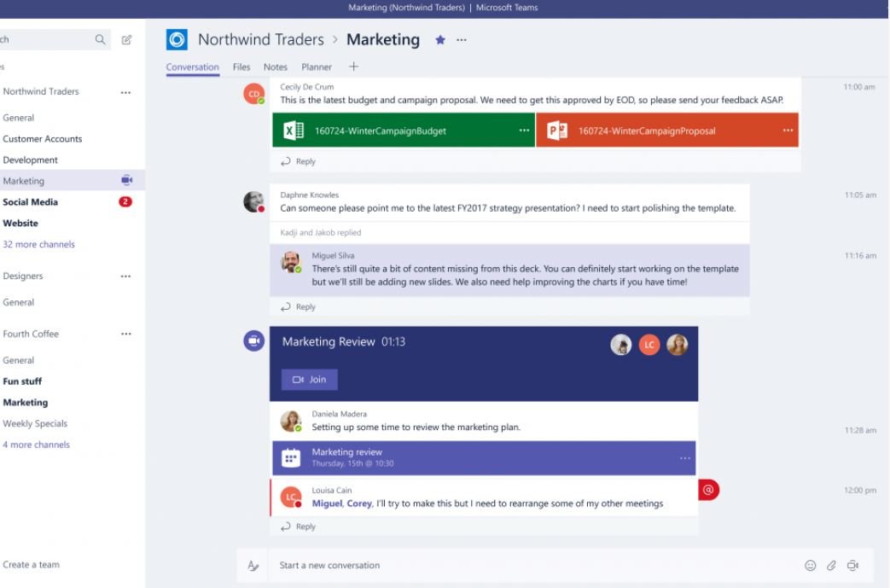Viewport: 890px width, 588px height.
Task: Click the PowerPoint icon on the proposal attachment
Action: 557,131
